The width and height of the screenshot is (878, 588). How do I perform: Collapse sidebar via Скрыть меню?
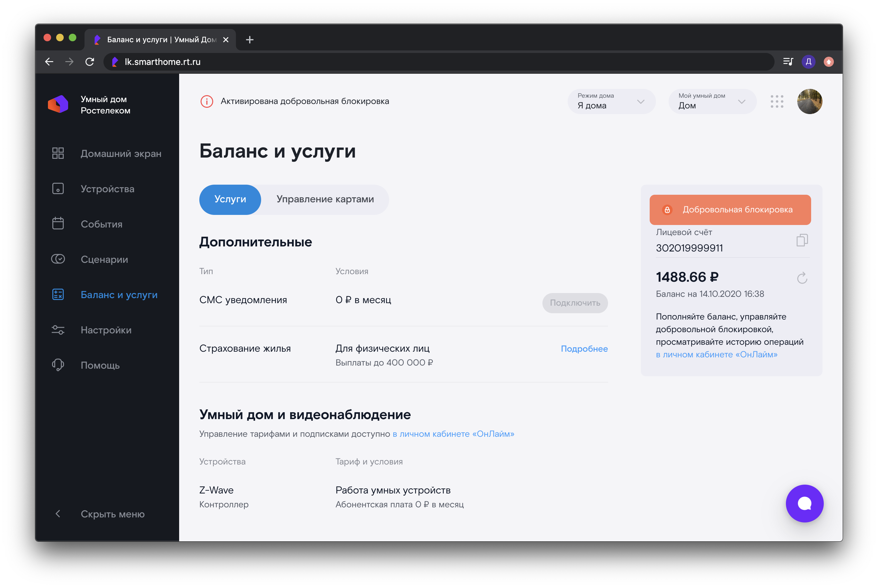tap(112, 514)
